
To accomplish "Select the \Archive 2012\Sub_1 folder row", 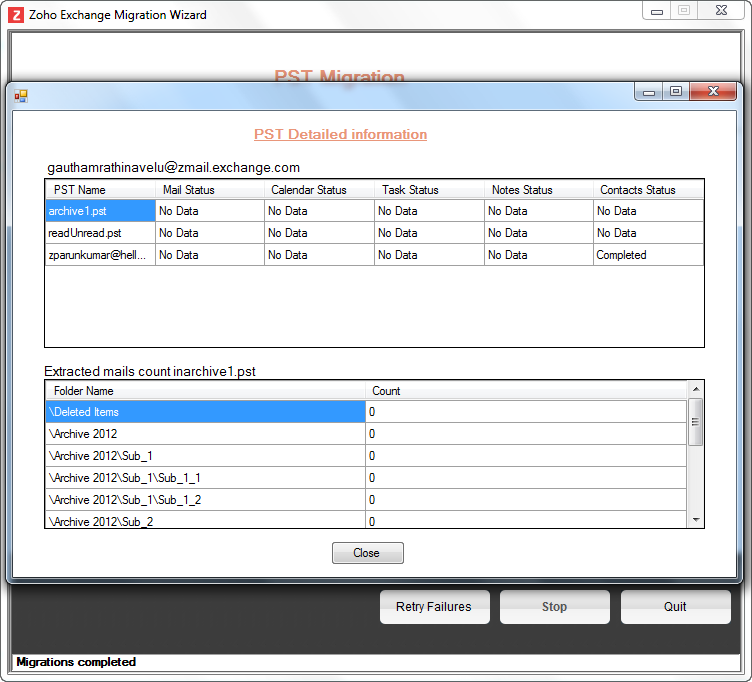I will coord(205,456).
